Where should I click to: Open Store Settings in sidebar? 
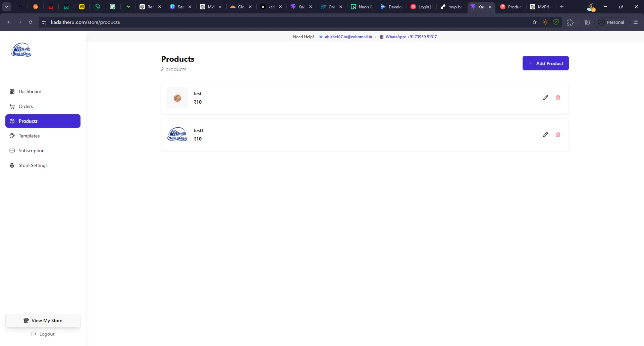[43, 165]
